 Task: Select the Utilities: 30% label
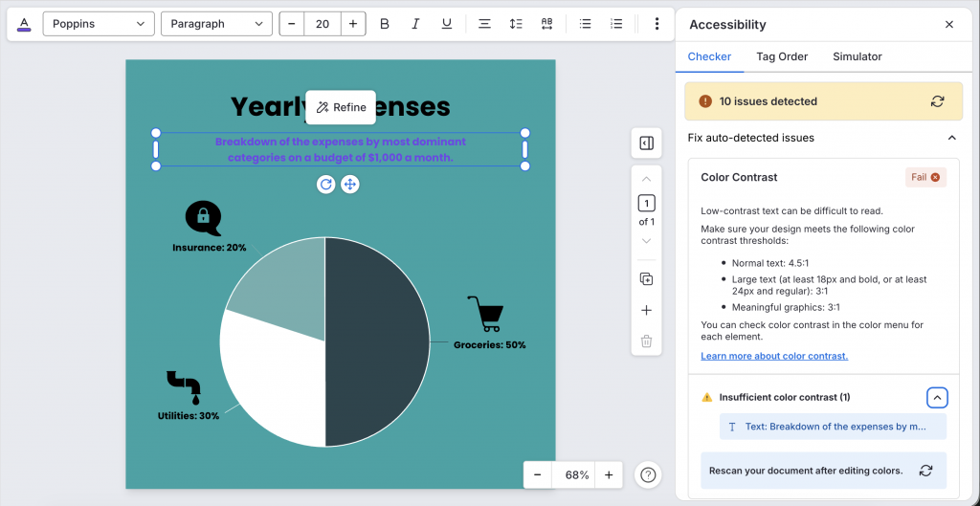click(189, 415)
